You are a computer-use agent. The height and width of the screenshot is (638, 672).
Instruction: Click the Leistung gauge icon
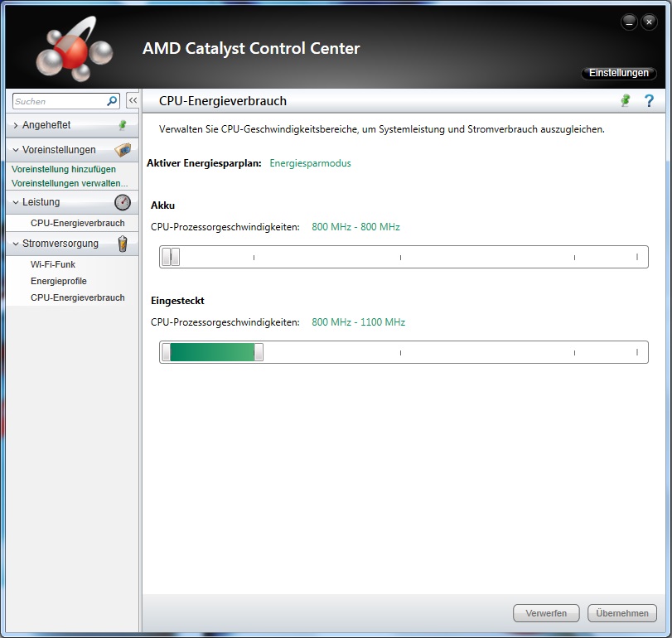coord(123,202)
